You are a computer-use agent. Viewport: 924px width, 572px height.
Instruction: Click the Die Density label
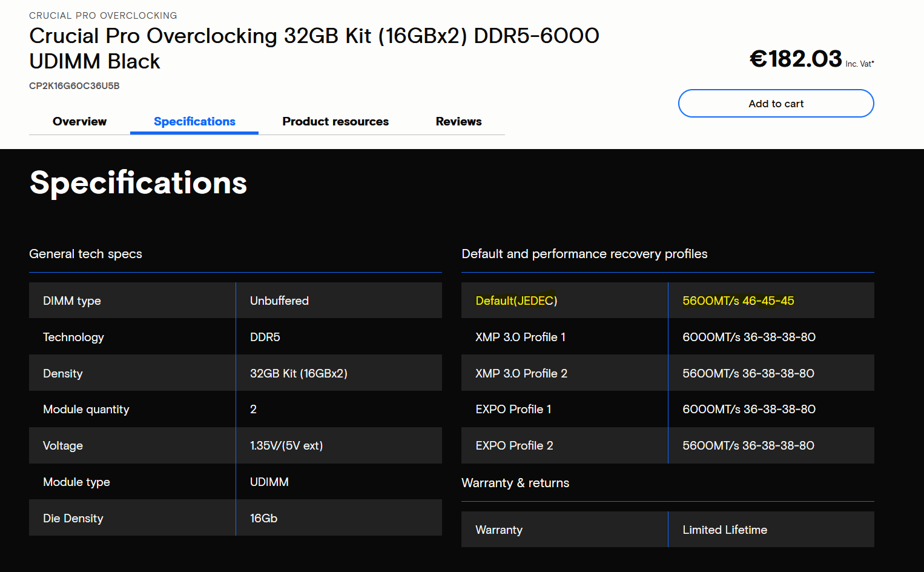point(73,518)
